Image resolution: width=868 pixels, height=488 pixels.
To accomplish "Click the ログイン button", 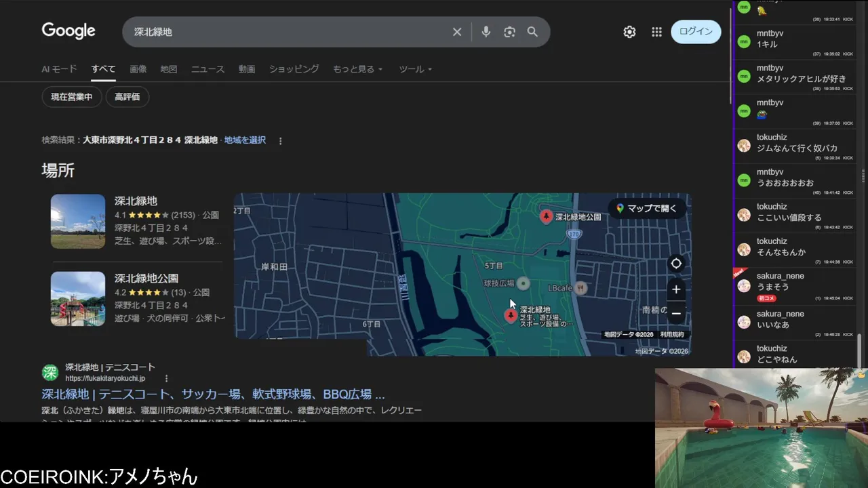I will point(696,32).
